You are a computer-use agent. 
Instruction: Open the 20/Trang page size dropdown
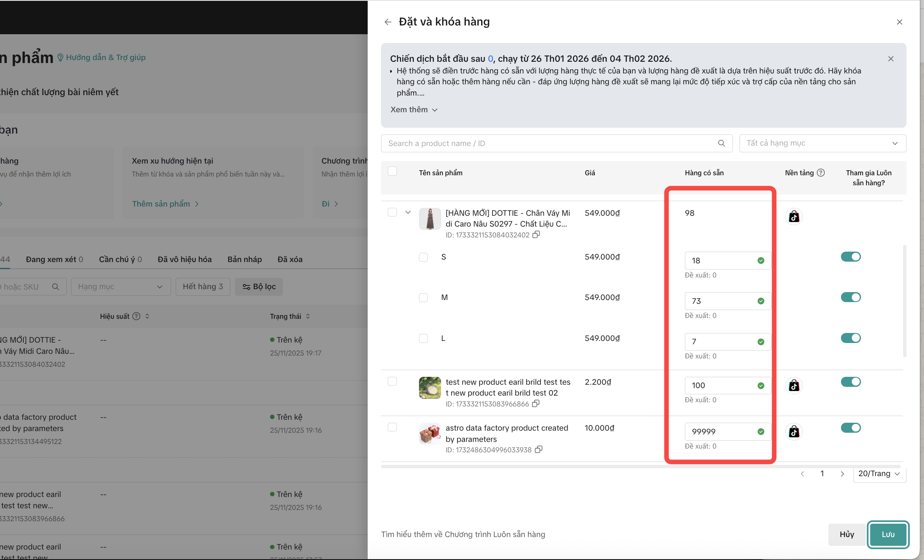[879, 474]
